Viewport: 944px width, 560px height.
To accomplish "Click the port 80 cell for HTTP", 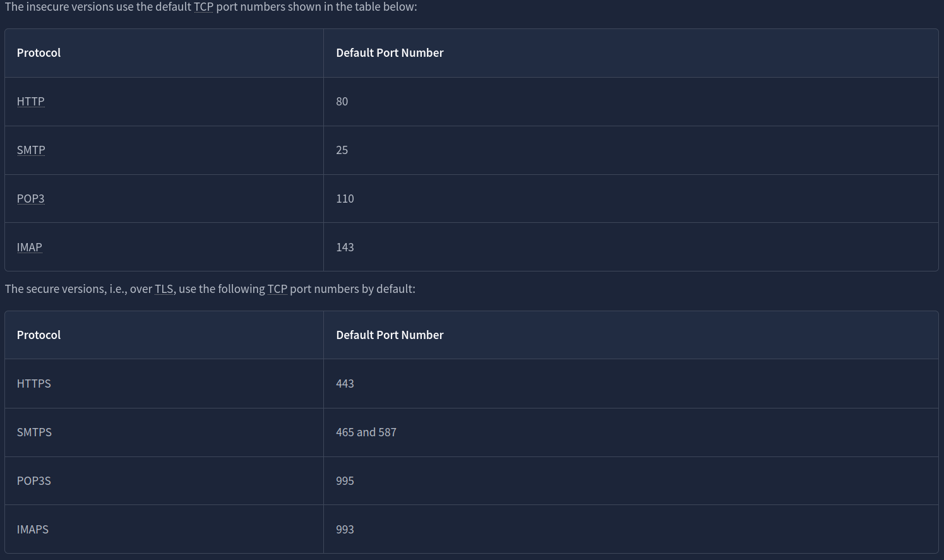I will [x=342, y=102].
